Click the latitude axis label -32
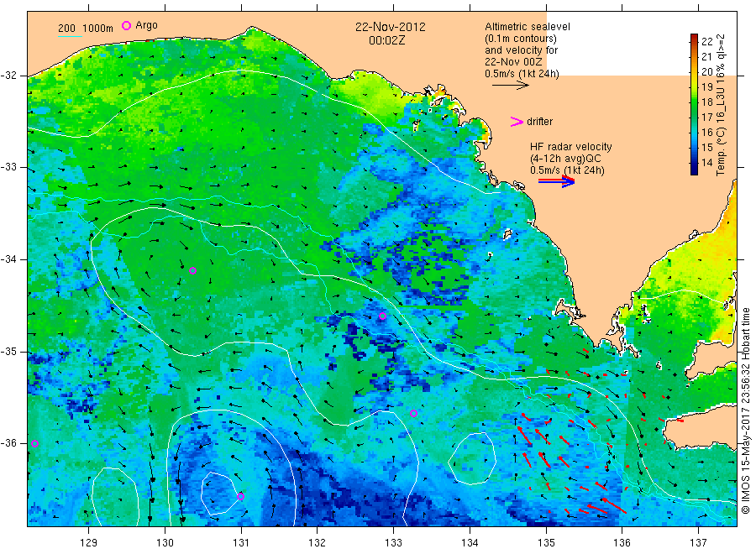Image resolution: width=756 pixels, height=554 pixels. click(8, 76)
